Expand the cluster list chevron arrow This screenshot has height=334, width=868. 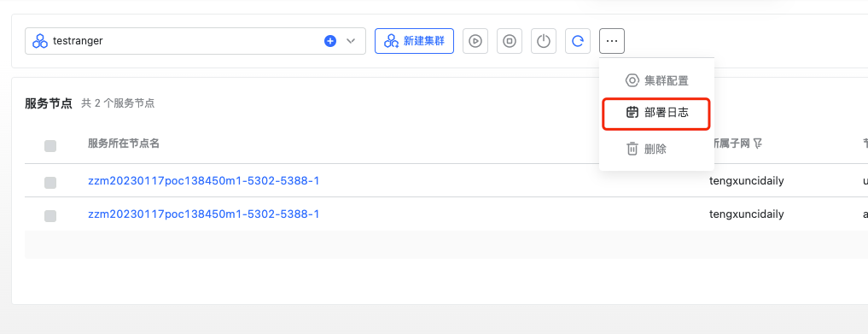coord(351,41)
